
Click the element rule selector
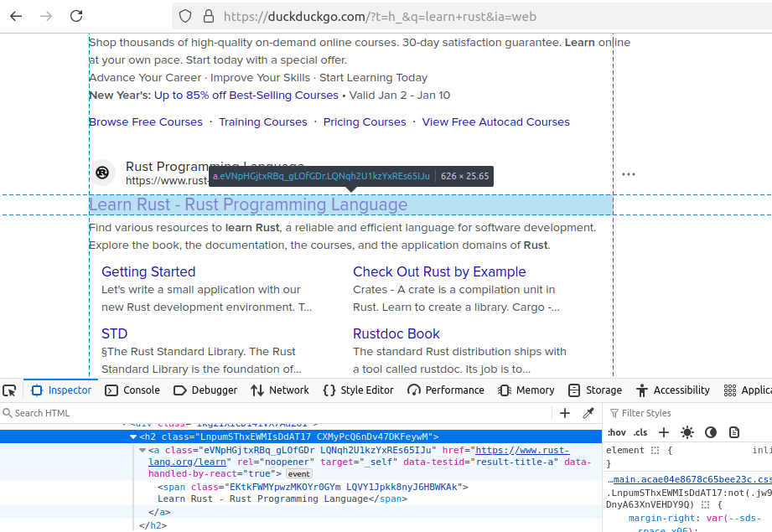click(624, 450)
